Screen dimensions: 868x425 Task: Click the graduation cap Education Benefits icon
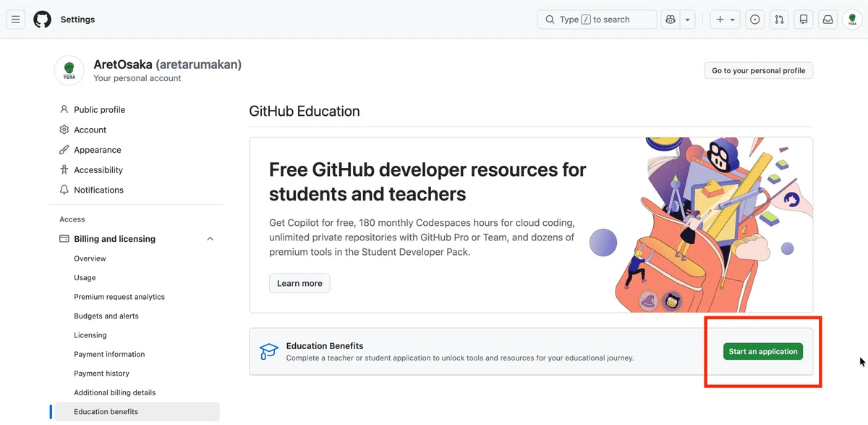click(x=269, y=352)
